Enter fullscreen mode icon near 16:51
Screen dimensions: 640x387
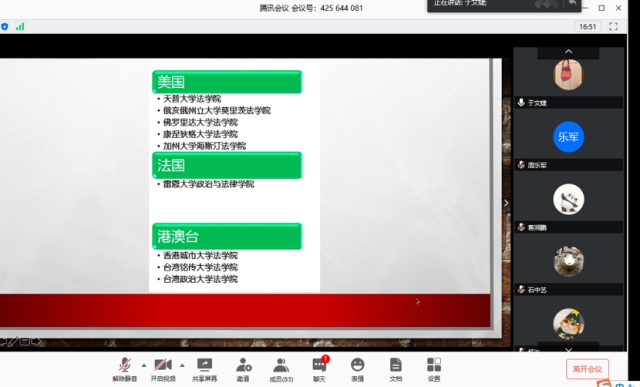click(613, 27)
